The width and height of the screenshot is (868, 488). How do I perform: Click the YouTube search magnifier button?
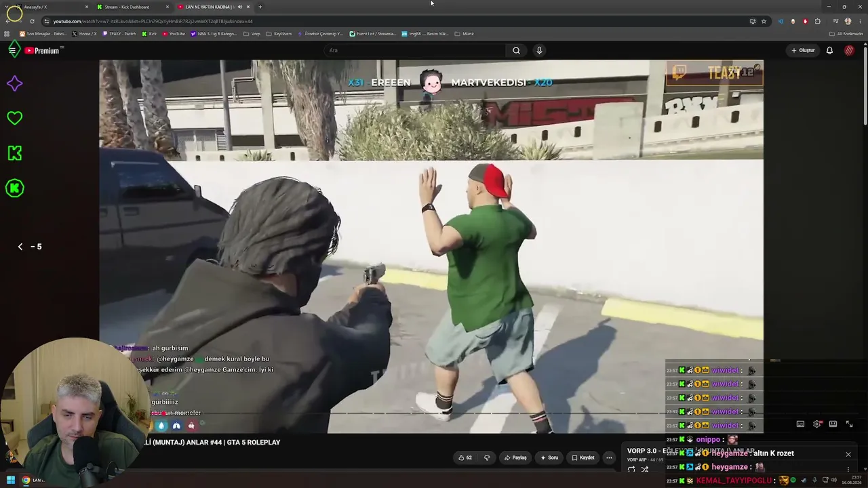pos(516,50)
